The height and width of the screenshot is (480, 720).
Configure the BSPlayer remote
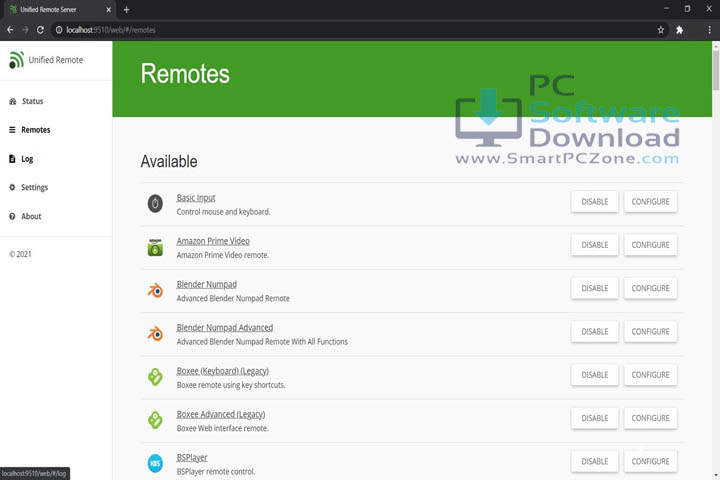[650, 461]
